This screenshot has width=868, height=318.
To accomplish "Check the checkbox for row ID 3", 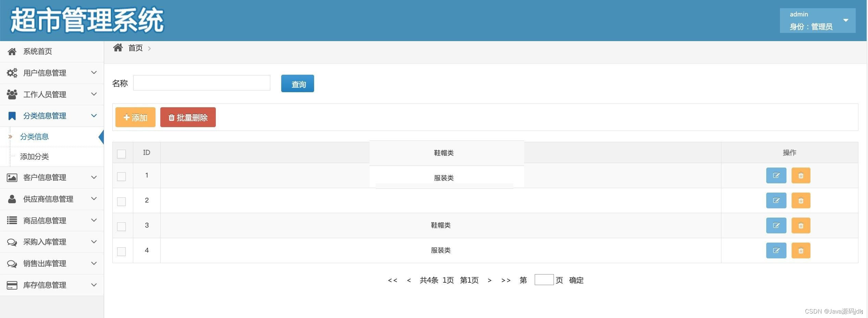I will 121,227.
